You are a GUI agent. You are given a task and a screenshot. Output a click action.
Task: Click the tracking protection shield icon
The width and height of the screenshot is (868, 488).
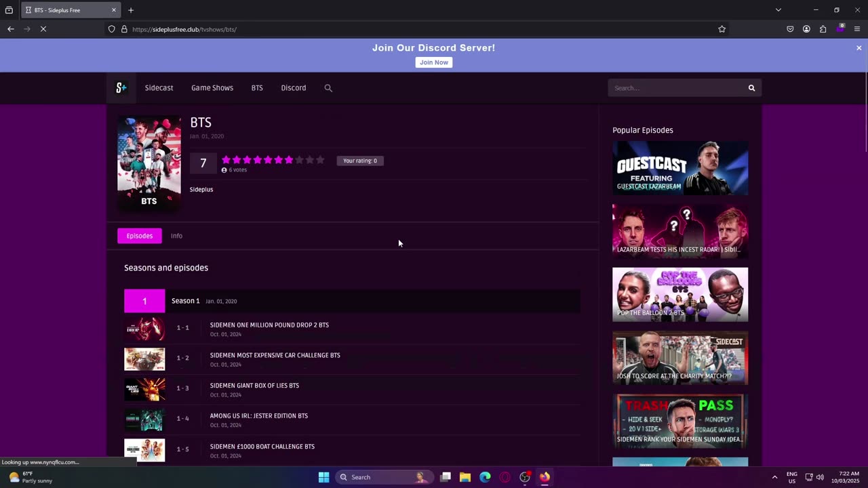click(x=112, y=29)
